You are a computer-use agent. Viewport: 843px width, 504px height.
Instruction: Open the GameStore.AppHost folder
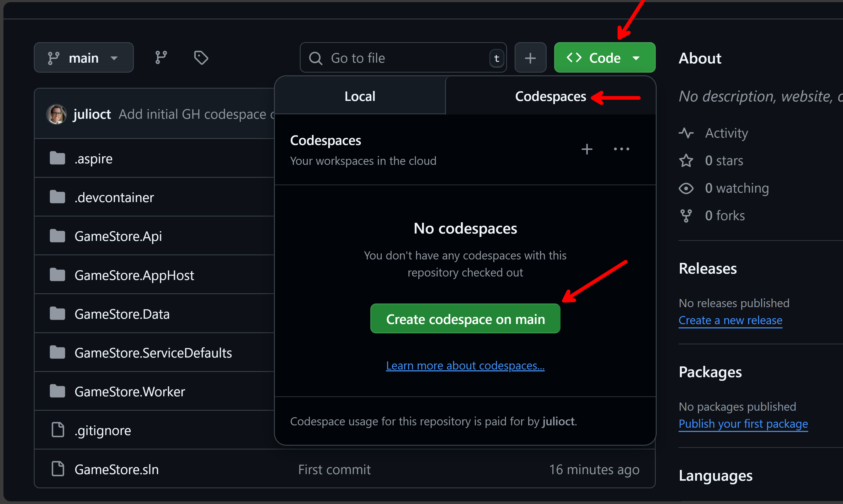134,275
